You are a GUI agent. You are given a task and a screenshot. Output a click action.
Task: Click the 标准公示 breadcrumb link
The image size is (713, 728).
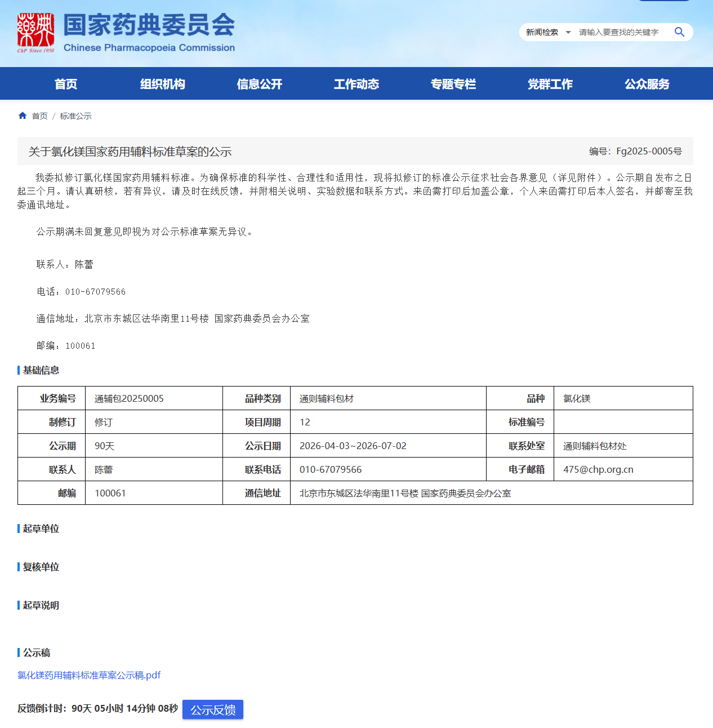(75, 116)
